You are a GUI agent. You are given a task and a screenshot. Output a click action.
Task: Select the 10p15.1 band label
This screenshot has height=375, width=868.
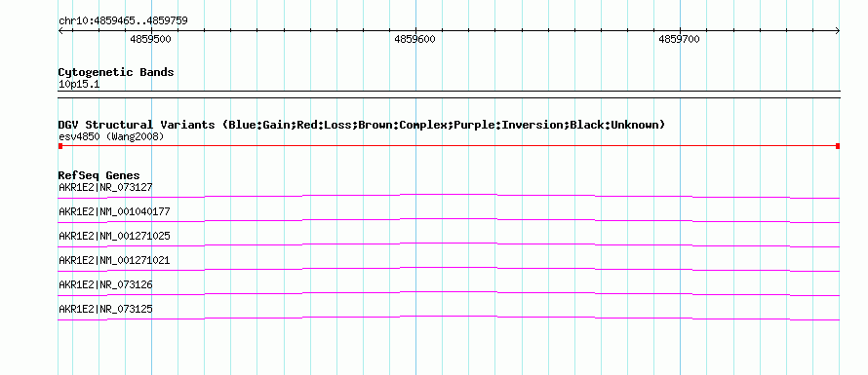[x=79, y=85]
